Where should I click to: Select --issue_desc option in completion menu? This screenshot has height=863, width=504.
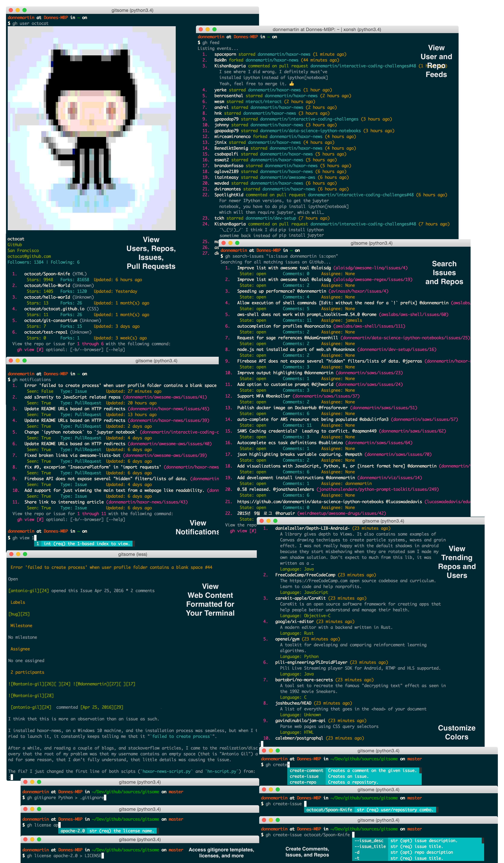pyautogui.click(x=369, y=840)
